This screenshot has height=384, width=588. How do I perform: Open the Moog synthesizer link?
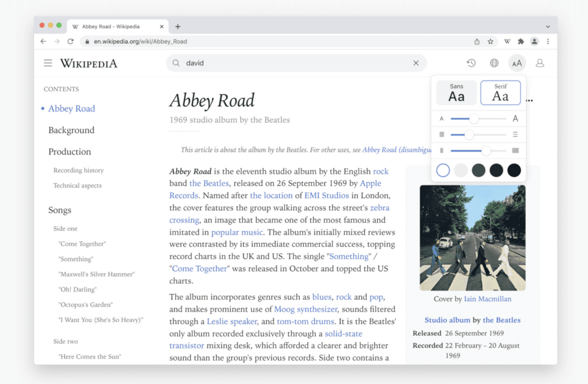coord(306,309)
